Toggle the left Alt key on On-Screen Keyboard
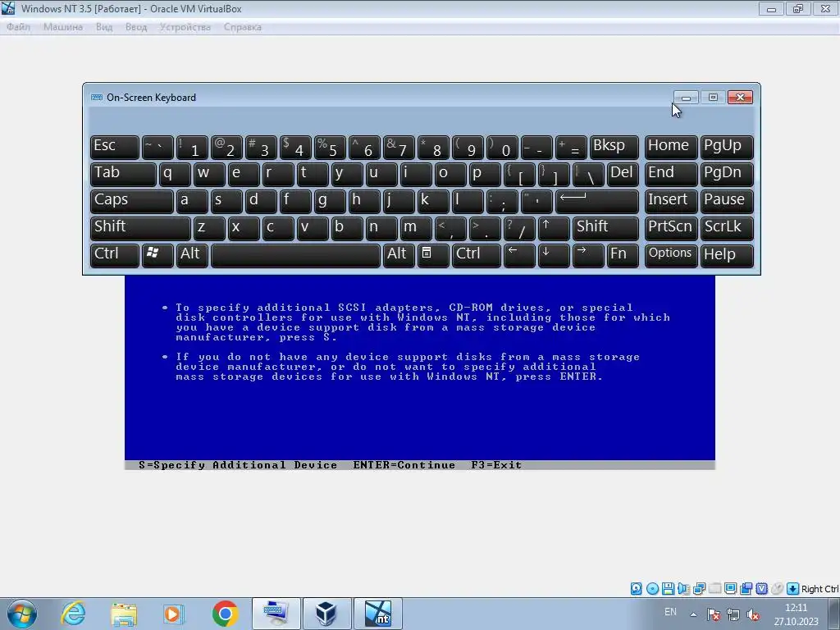Viewport: 840px width, 630px height. (x=192, y=255)
